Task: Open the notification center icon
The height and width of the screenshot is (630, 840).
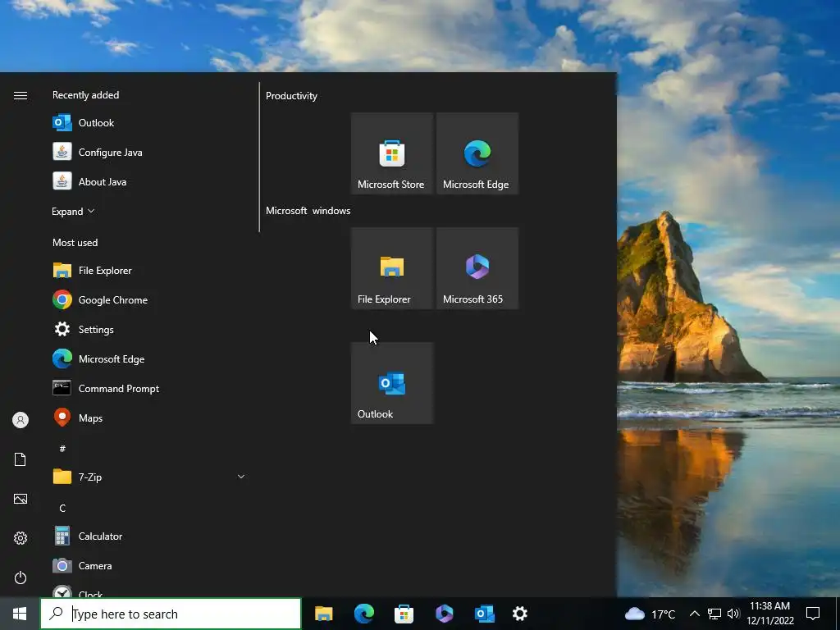Action: (x=813, y=614)
